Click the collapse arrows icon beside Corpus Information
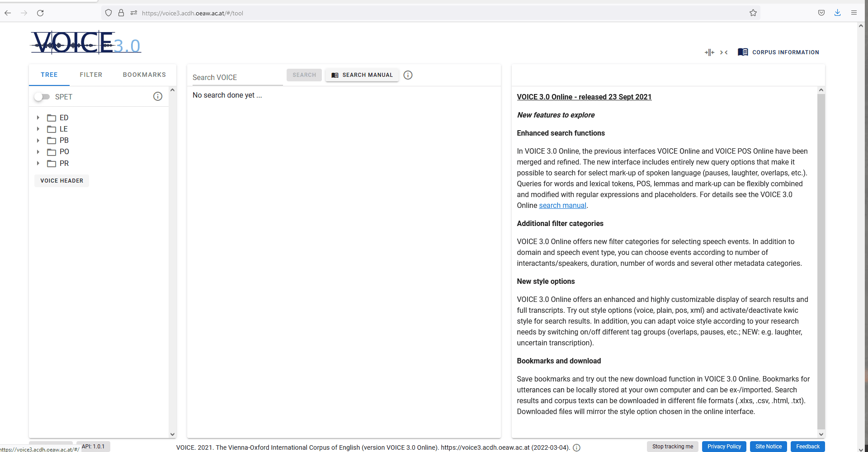The image size is (868, 452). 724,52
